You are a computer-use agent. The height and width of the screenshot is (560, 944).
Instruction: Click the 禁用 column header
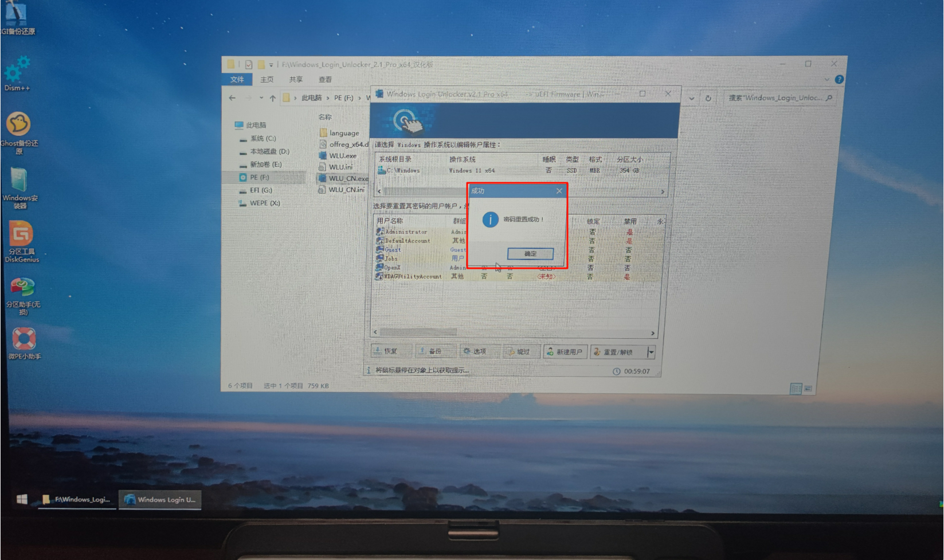(x=630, y=221)
